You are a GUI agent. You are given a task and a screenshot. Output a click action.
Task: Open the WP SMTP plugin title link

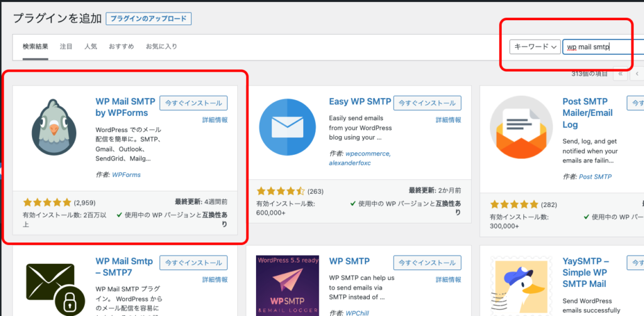(349, 261)
